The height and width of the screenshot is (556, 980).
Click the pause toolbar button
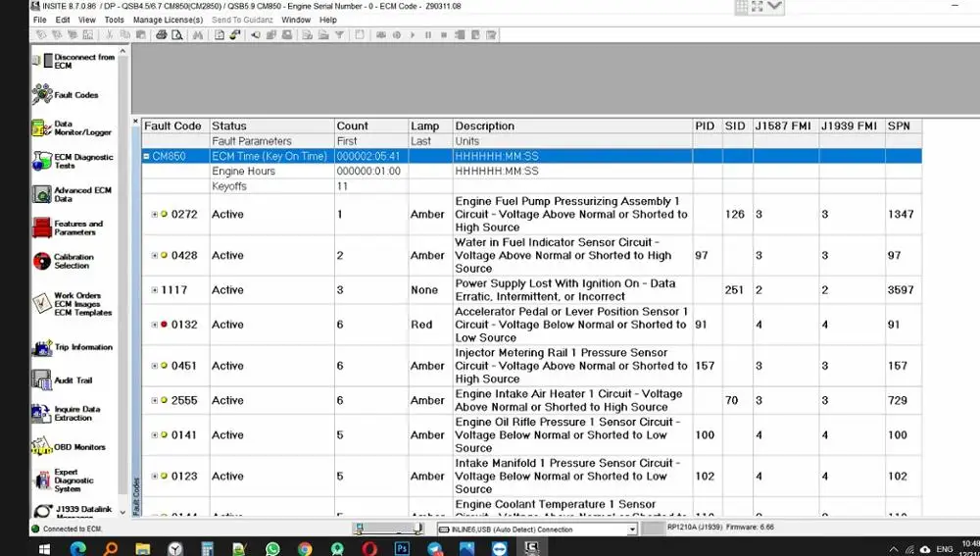coord(428,35)
